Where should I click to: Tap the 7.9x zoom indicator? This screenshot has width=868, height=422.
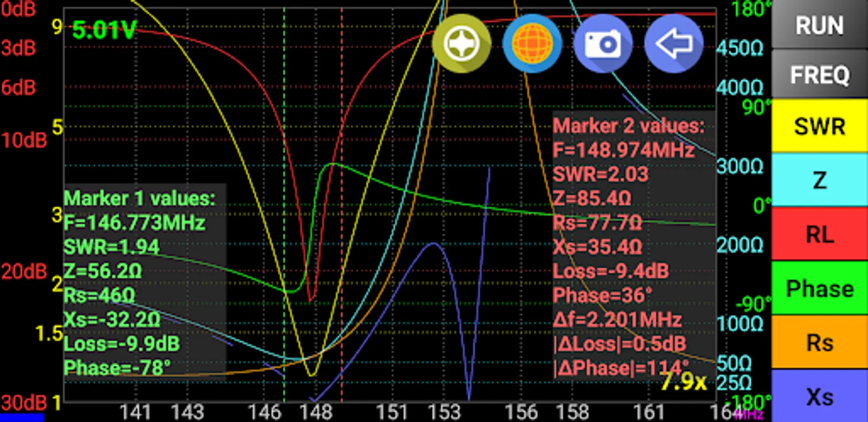(683, 382)
